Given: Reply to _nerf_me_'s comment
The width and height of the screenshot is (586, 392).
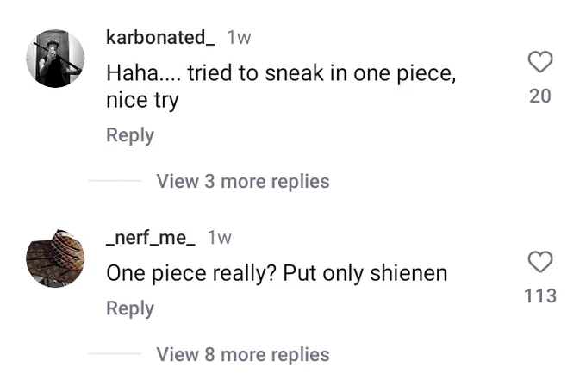Looking at the screenshot, I should point(130,308).
